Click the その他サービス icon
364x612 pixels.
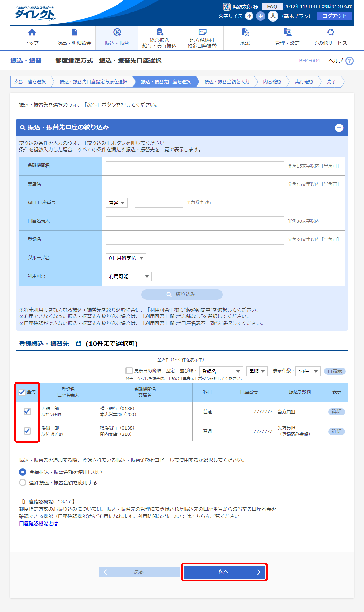330,32
